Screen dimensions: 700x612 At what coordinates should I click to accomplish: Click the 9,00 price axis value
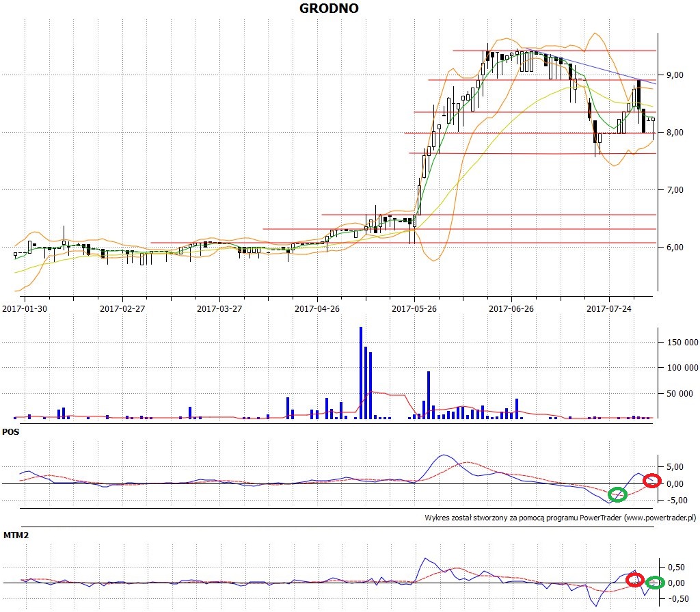[x=675, y=75]
